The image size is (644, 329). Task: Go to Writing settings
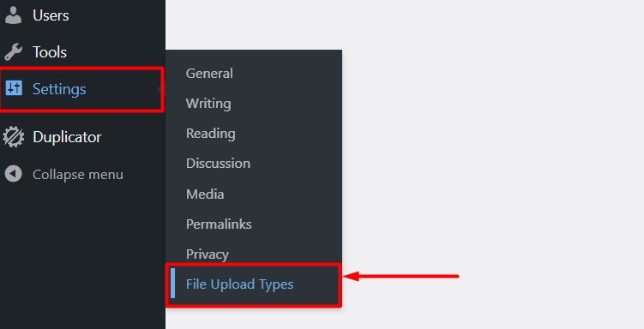(208, 104)
